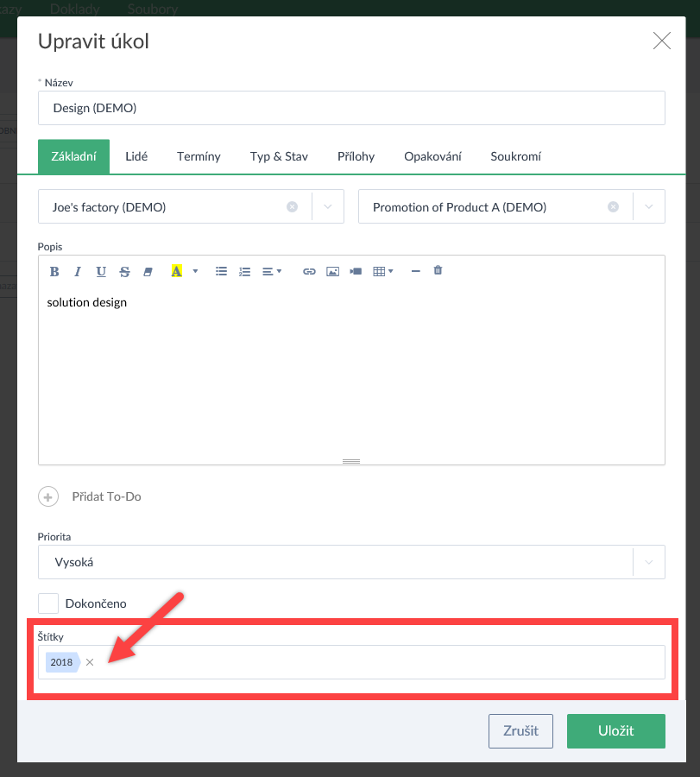Viewport: 700px width, 777px height.
Task: Insert a numbered list
Action: coord(244,271)
